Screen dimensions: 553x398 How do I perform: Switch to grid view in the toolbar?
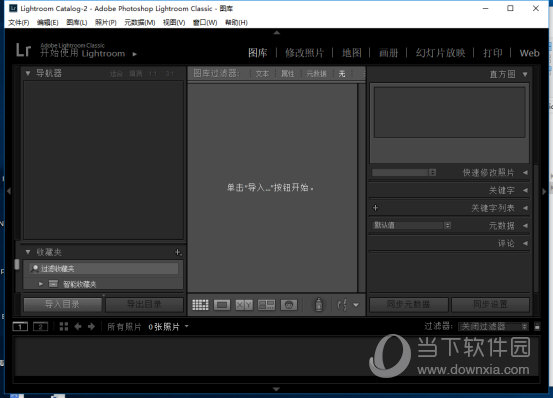point(200,305)
